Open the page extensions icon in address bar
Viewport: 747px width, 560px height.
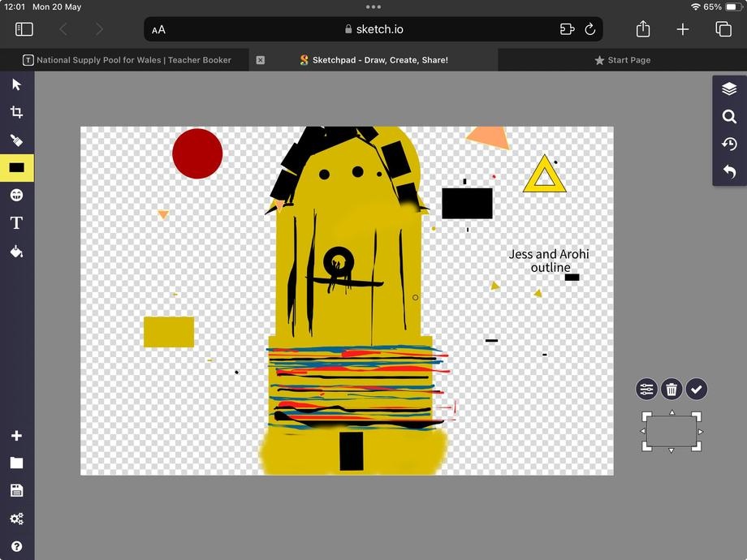point(567,29)
